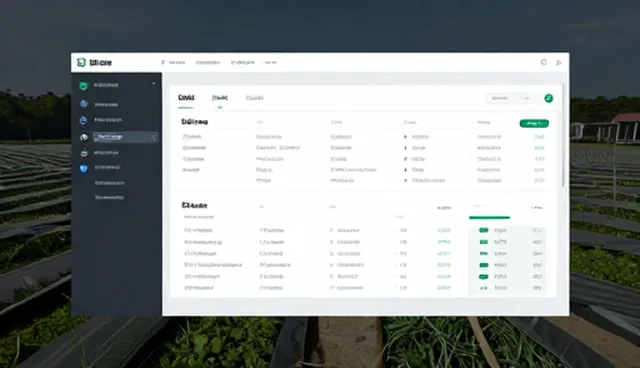This screenshot has width=640, height=368.
Task: Select the highlighted sidebar menu entry label
Action: coord(108,137)
